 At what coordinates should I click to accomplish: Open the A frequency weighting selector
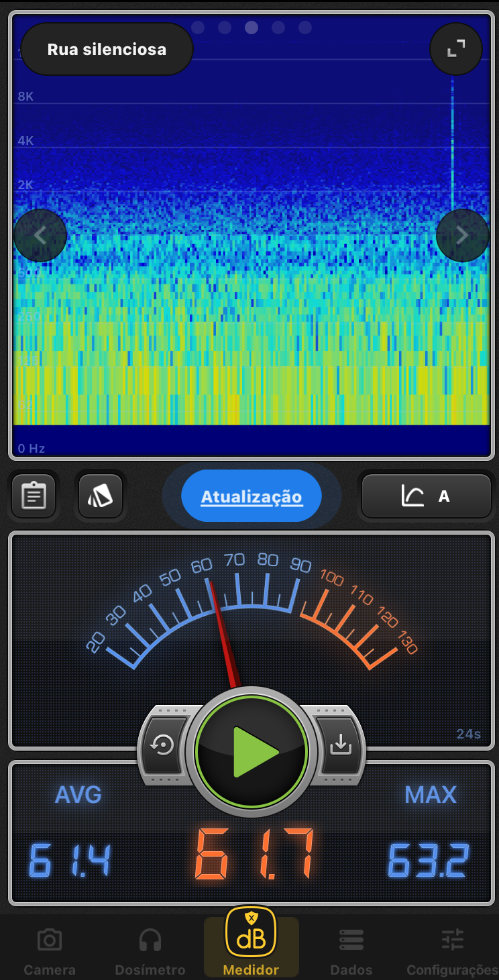(x=427, y=496)
